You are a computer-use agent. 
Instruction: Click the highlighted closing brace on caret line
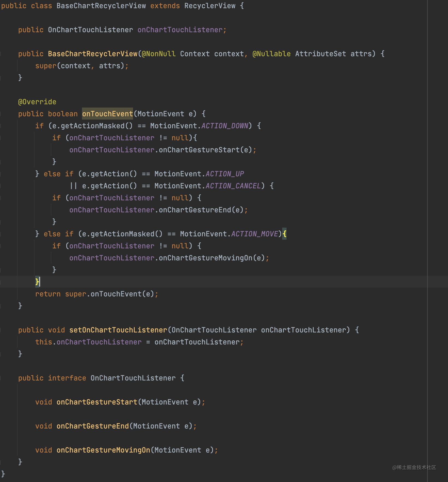click(x=37, y=282)
